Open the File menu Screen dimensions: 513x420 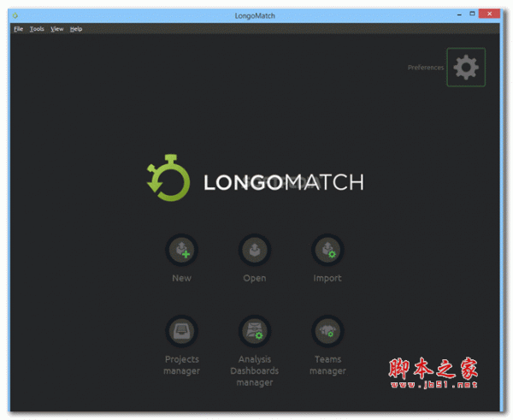click(x=18, y=29)
